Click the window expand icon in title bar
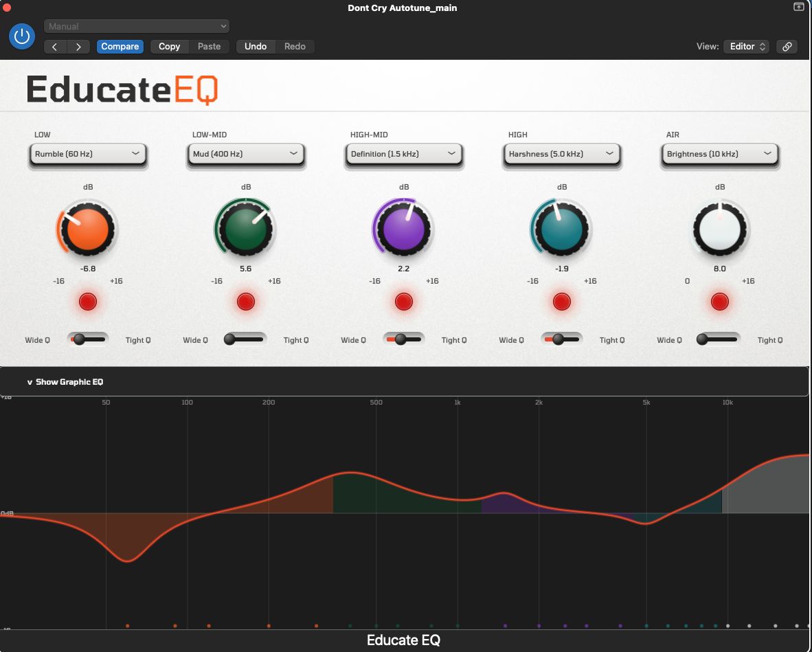 click(x=798, y=7)
